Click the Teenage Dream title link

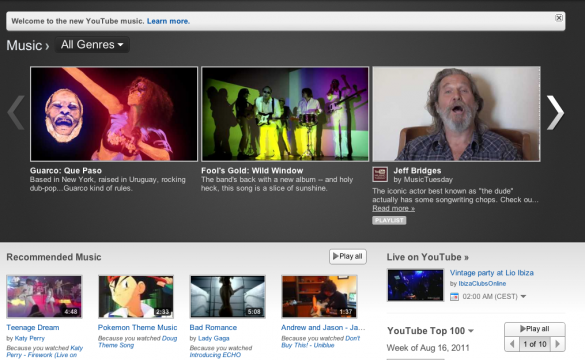pos(33,328)
